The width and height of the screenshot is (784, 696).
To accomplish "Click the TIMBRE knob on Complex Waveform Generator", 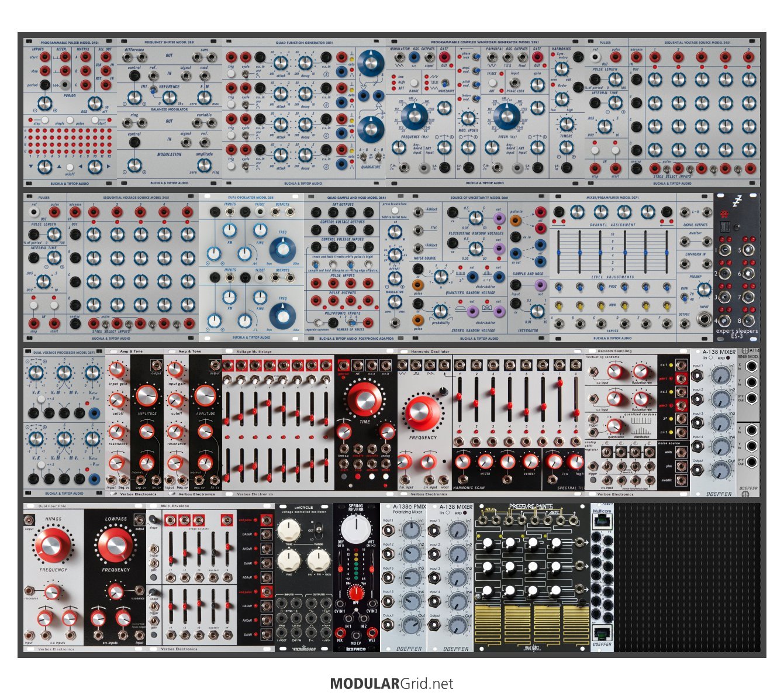I will [x=566, y=124].
